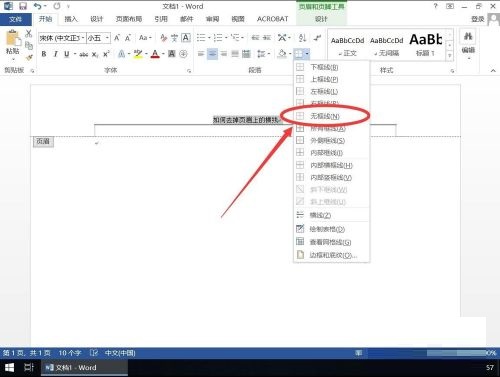Apply the yellow text highlight color
This screenshot has width=500, height=377.
(138, 54)
